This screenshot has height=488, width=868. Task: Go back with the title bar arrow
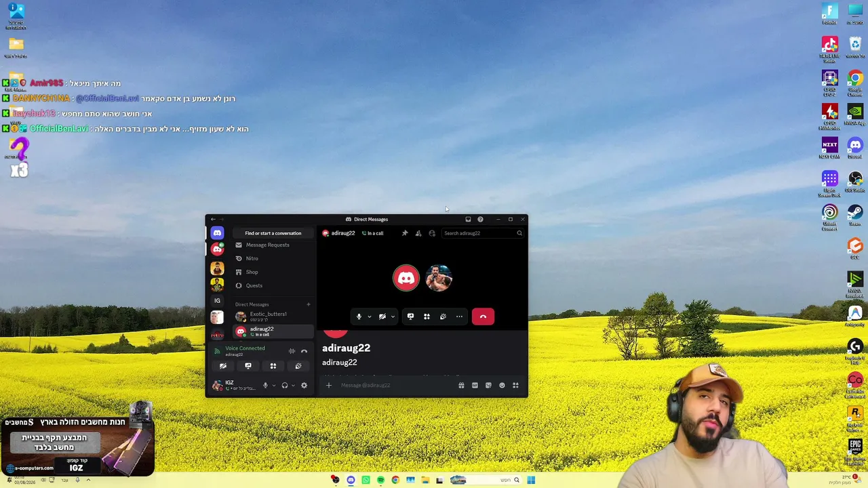(x=213, y=220)
